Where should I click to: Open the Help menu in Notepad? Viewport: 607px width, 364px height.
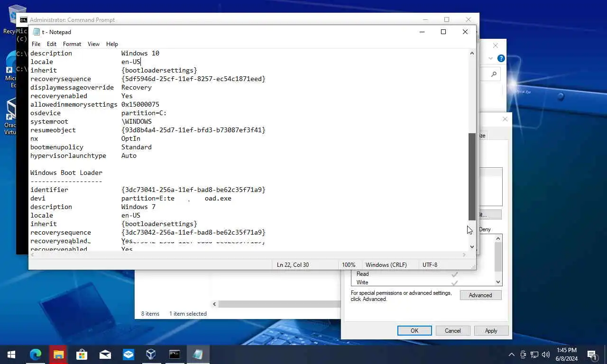click(112, 44)
